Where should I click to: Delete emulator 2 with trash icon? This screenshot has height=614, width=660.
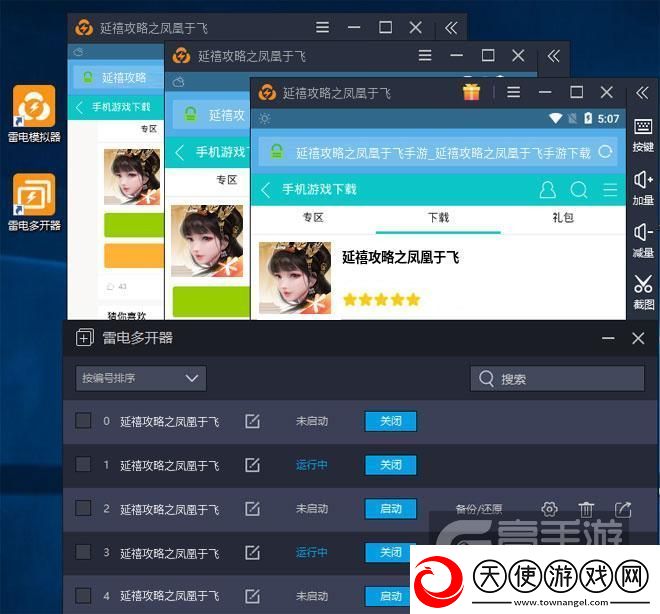[586, 509]
